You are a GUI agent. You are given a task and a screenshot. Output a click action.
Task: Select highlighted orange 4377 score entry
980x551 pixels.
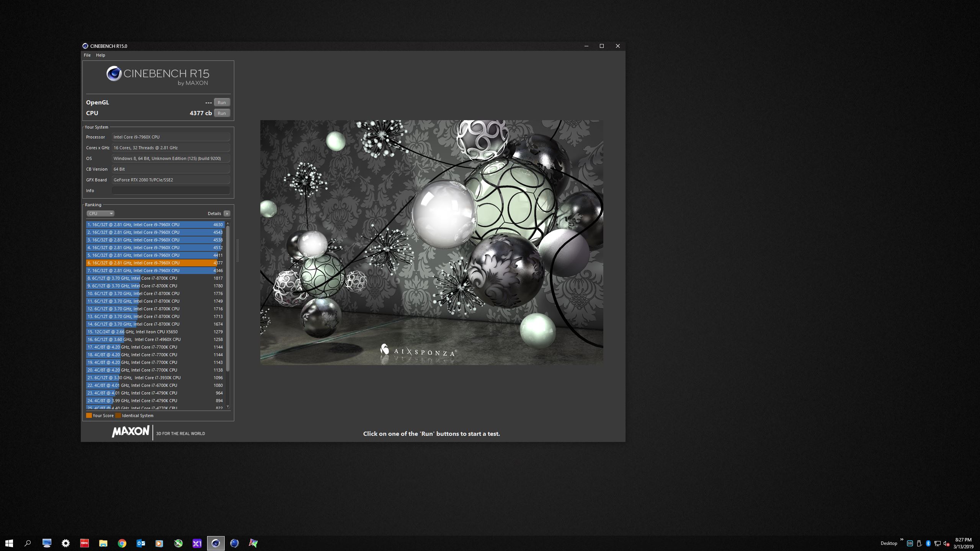pyautogui.click(x=154, y=263)
